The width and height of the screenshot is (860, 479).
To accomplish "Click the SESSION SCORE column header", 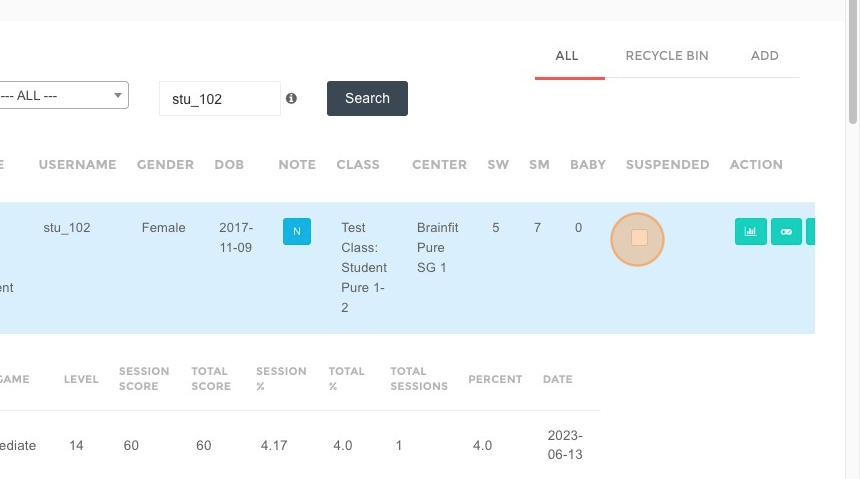I will pos(144,379).
